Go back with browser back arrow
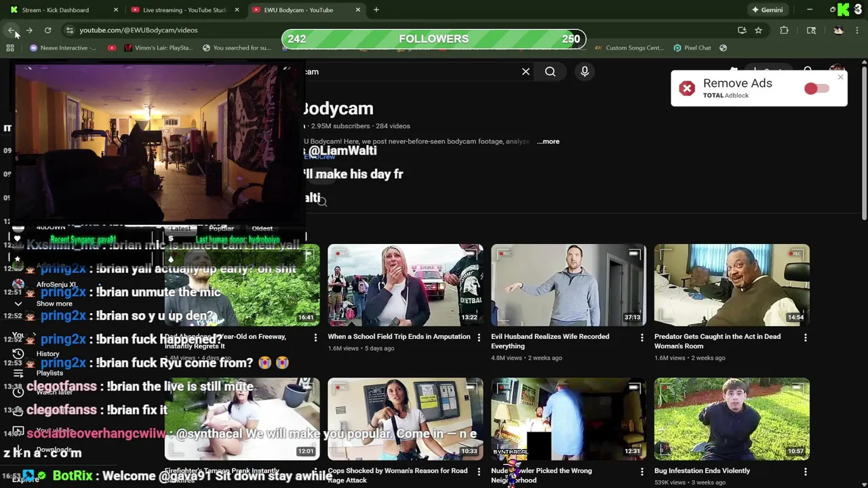This screenshot has height=488, width=868. [x=12, y=30]
